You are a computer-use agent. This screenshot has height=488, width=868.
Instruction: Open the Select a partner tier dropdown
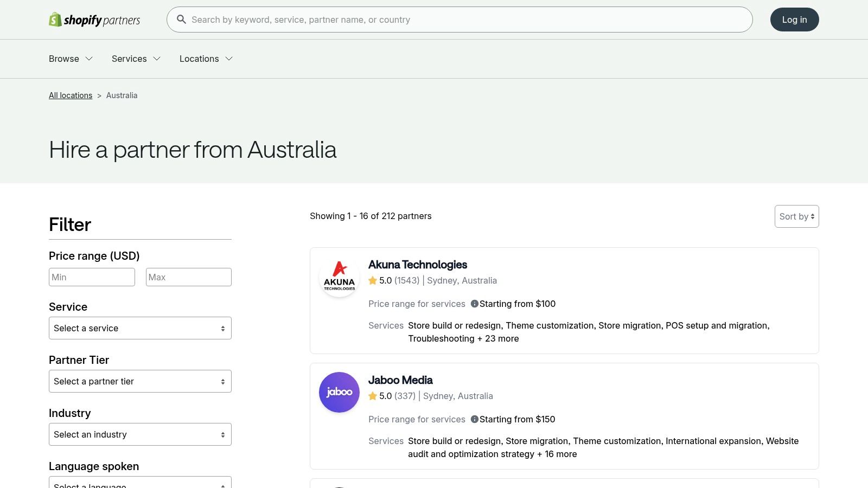[x=140, y=381]
